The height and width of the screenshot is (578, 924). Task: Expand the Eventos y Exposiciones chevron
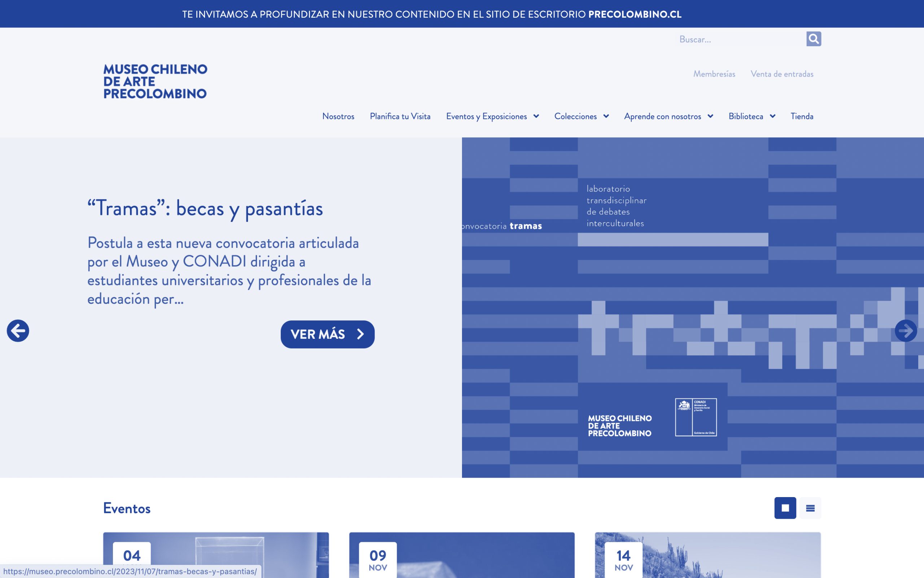536,116
